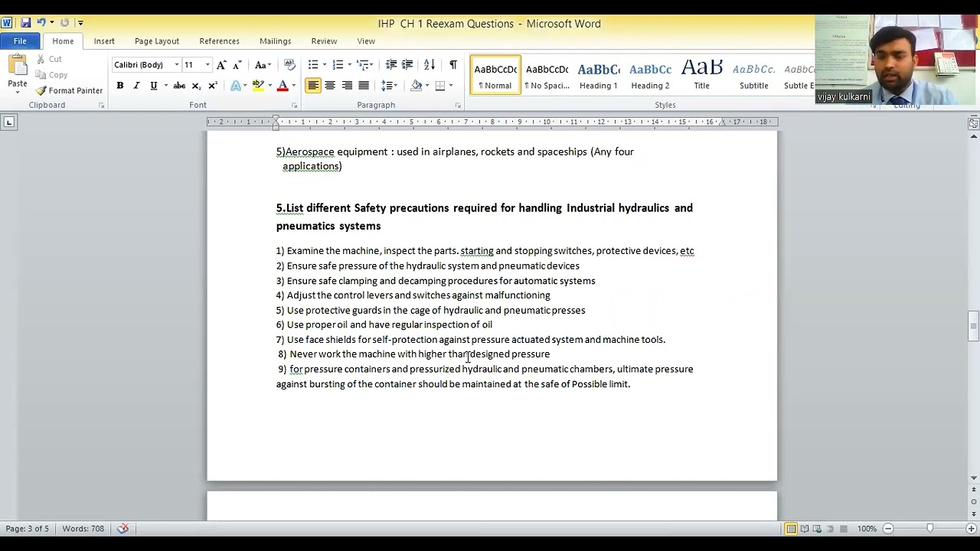Apply the No Spacing style

[547, 75]
